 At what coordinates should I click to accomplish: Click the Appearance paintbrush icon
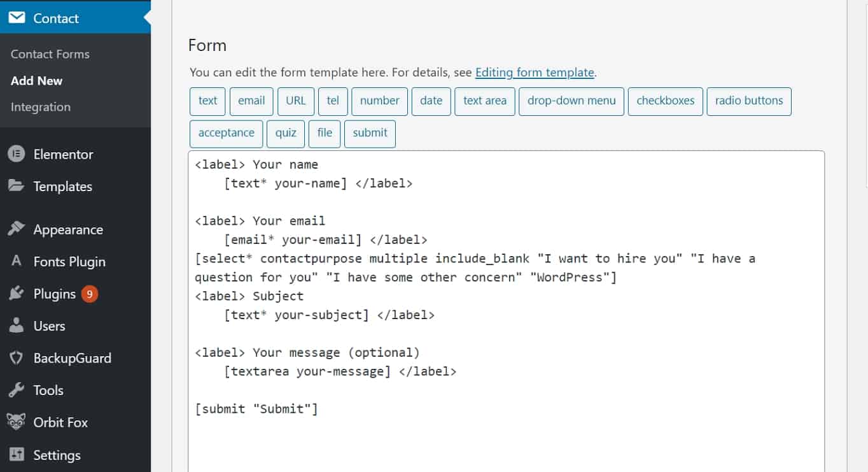(17, 229)
